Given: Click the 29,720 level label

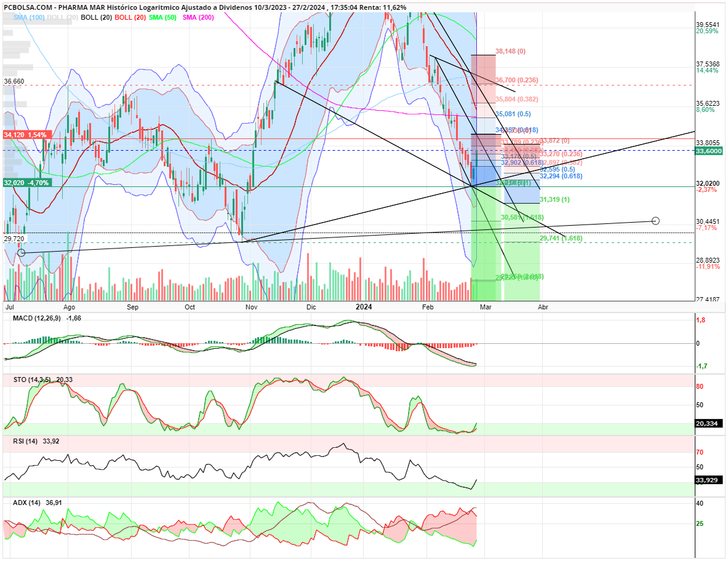Looking at the screenshot, I should 14,239.
